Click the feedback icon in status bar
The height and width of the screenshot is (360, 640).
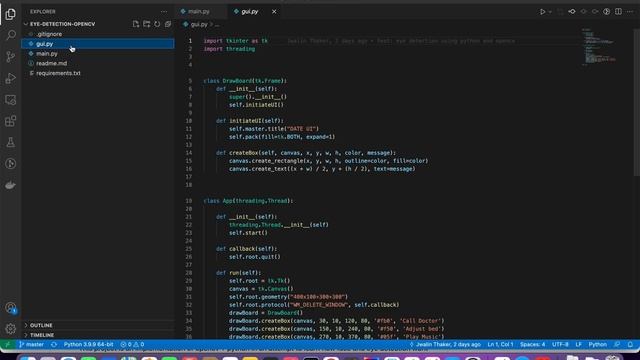coord(617,344)
